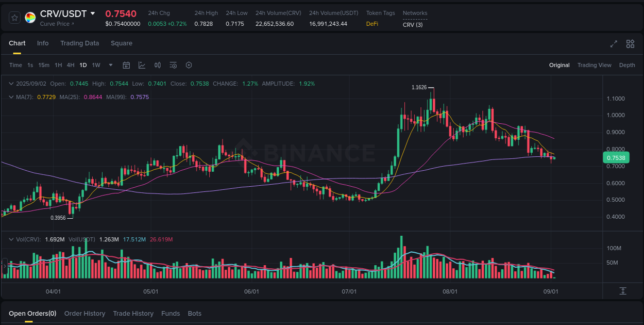Open the indicator settings icon

pos(173,65)
